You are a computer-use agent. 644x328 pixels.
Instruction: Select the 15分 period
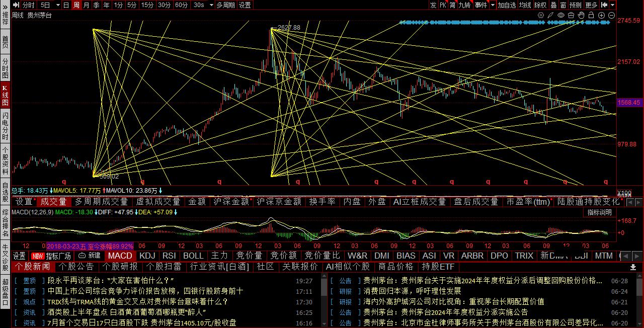[x=147, y=5]
